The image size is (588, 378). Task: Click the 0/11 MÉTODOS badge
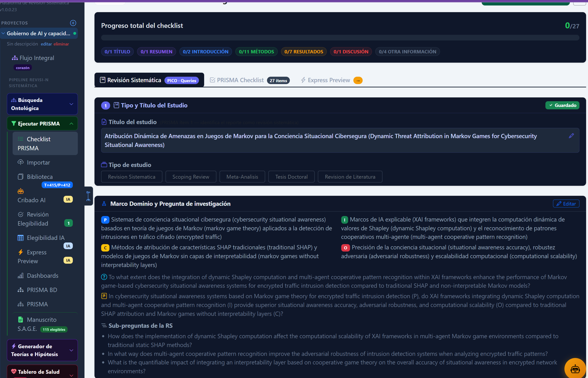256,52
